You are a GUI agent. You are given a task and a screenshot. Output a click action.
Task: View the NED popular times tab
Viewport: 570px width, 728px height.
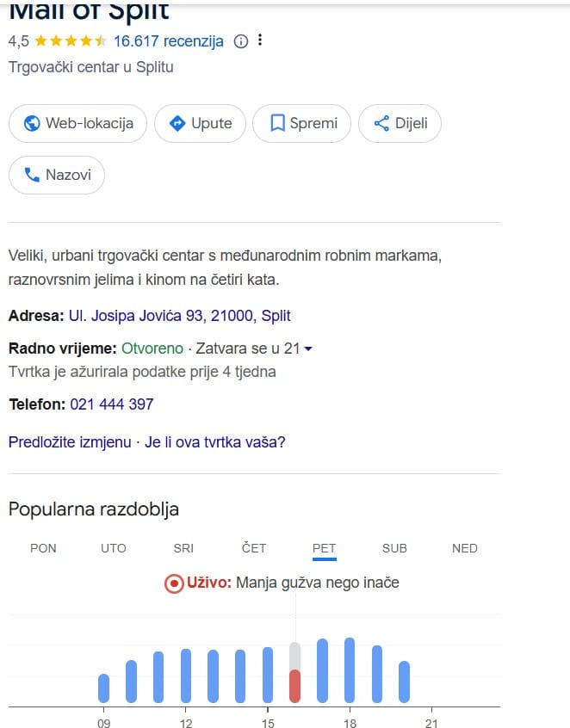coord(465,548)
